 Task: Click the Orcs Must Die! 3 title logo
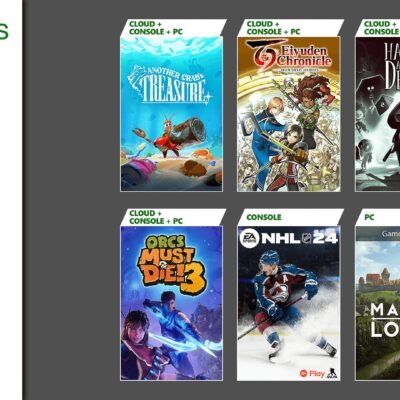(x=171, y=264)
